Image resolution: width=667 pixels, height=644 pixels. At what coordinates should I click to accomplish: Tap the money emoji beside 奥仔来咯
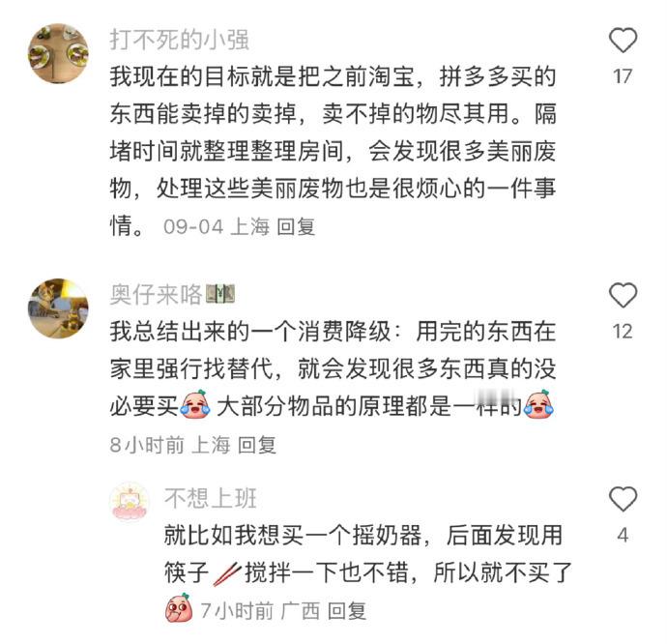pos(220,294)
